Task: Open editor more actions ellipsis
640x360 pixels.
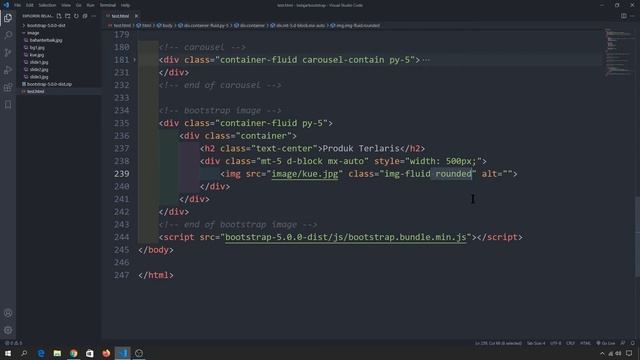Action: (632, 16)
